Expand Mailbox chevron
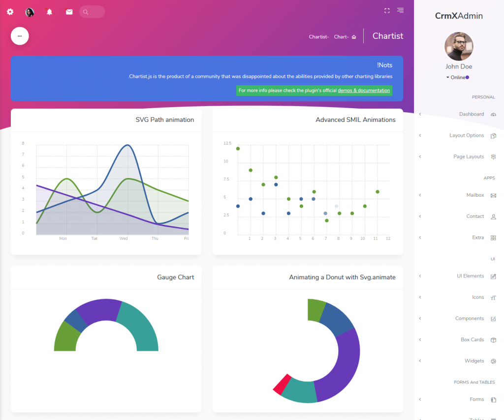Screen dimensions: 504x420 point(420,195)
